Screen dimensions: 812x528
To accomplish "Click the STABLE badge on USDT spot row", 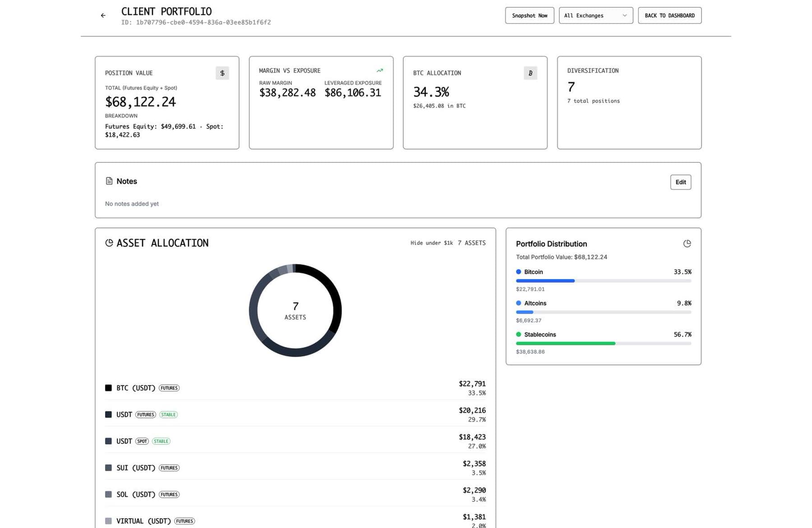I will coord(161,441).
